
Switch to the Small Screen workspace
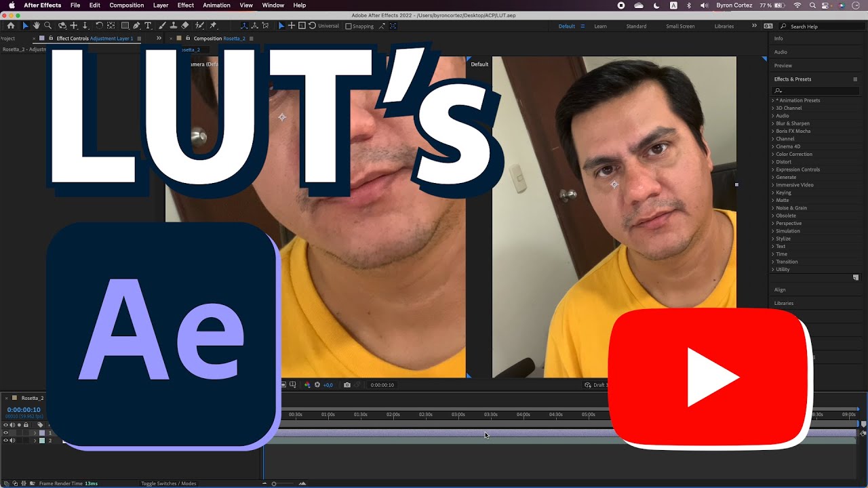pyautogui.click(x=680, y=26)
